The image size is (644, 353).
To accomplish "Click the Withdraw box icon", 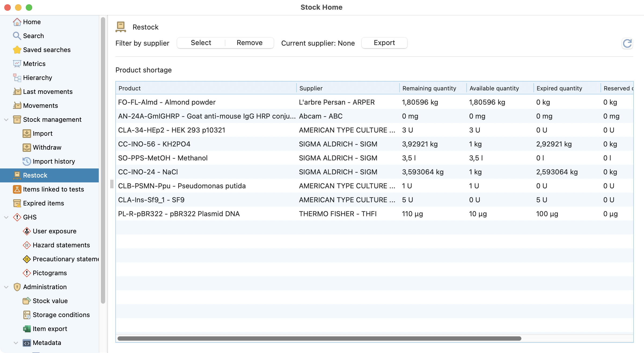I will click(x=27, y=148).
